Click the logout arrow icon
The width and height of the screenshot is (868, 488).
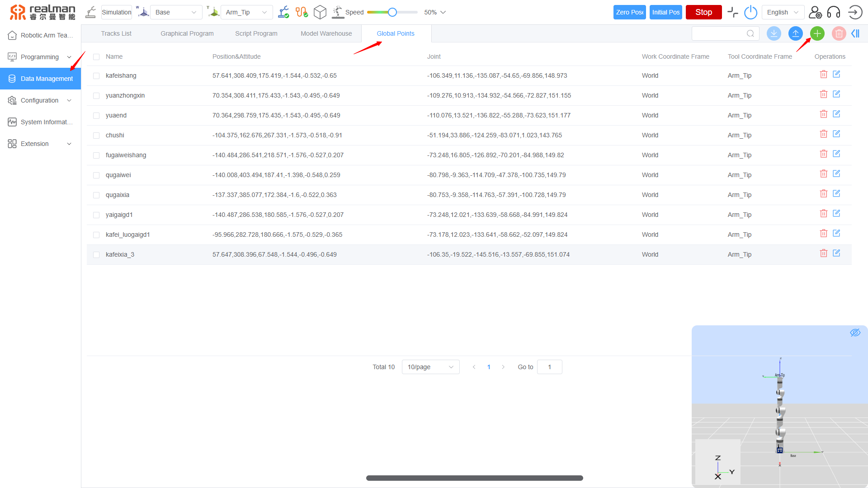[855, 12]
